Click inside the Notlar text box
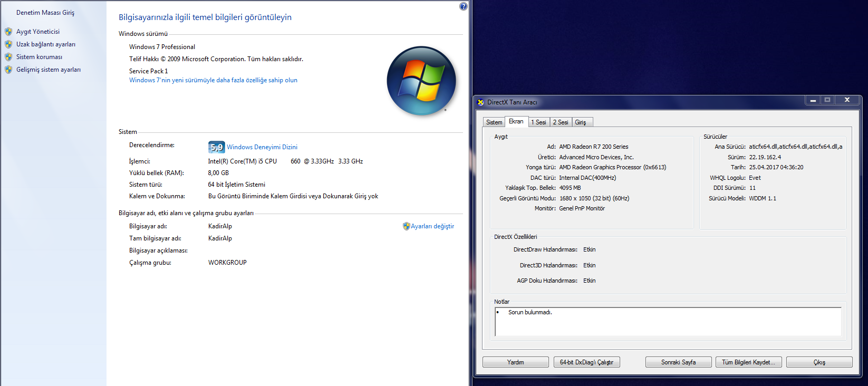 pos(668,322)
